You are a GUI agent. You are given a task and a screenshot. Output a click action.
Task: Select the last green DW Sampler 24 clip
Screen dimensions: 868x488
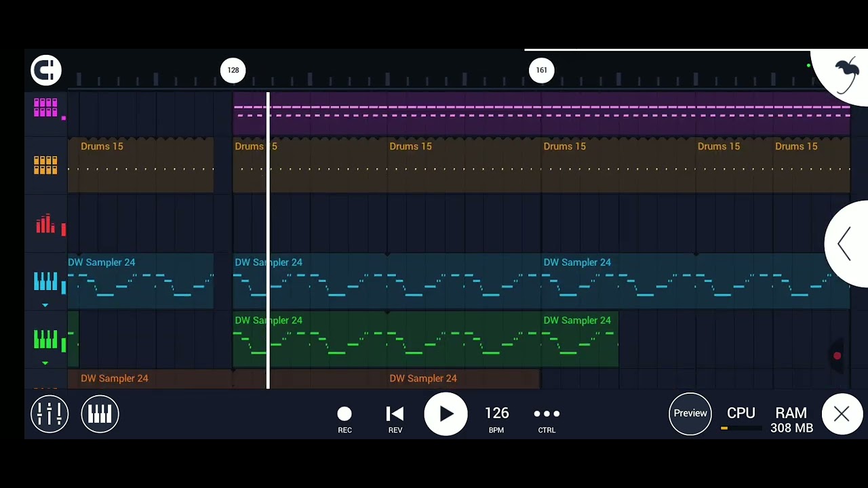coord(580,339)
